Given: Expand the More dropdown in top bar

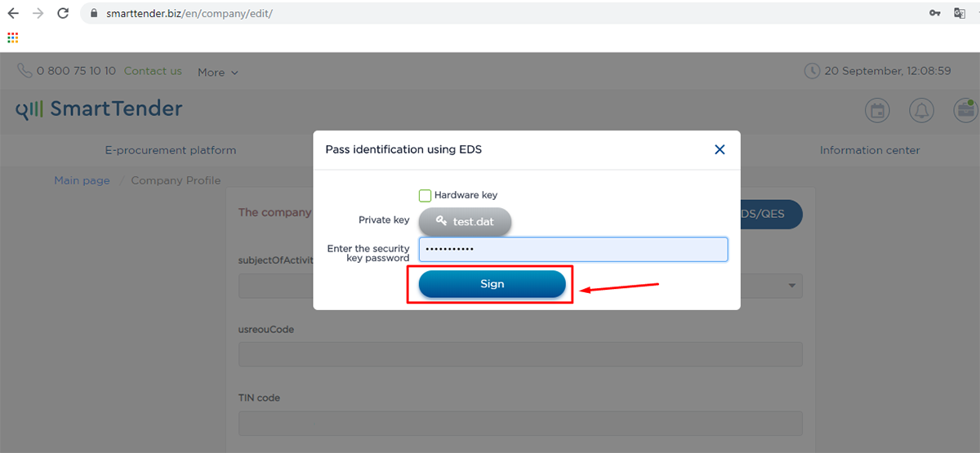Looking at the screenshot, I should click(x=218, y=73).
